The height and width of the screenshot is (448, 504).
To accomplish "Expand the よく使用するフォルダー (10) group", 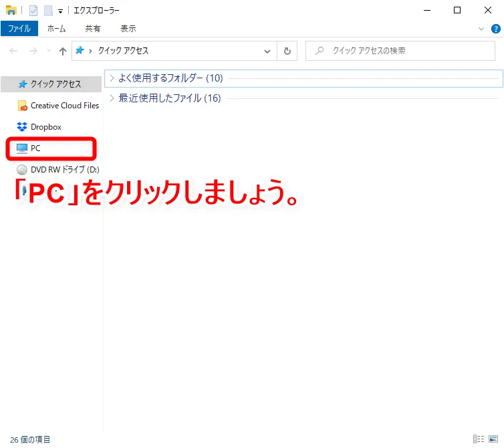I will [x=112, y=78].
